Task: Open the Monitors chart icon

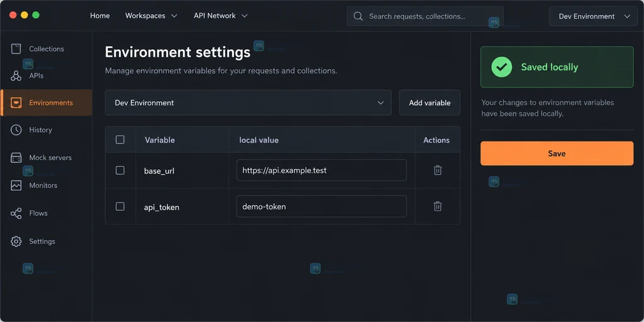Action: [16, 186]
